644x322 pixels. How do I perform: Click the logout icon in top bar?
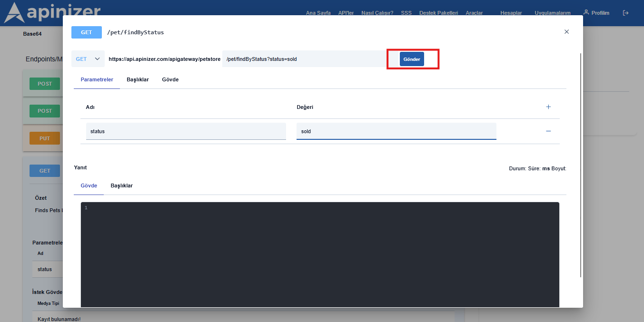625,13
